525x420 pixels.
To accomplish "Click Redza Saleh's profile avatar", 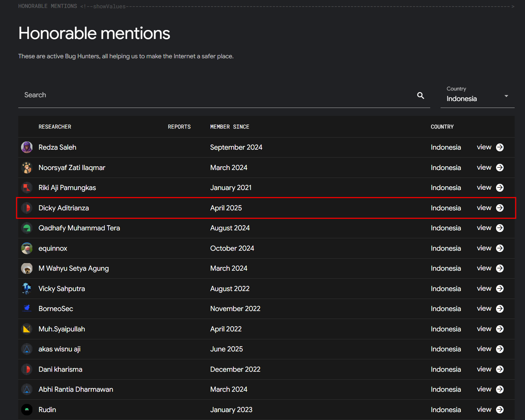I will (x=27, y=147).
